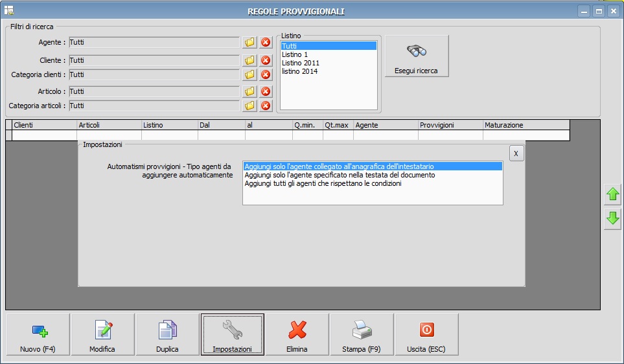Sort by Listino column header
The width and height of the screenshot is (624, 364).
pyautogui.click(x=170, y=125)
